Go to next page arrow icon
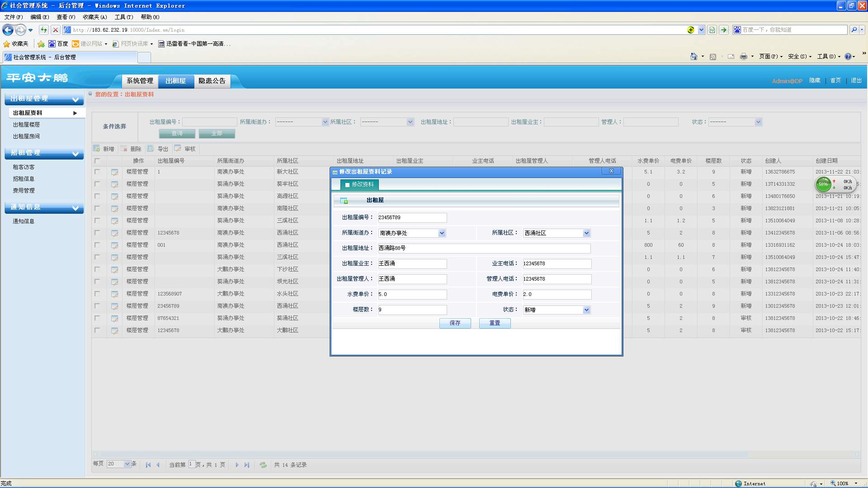This screenshot has width=868, height=488. [237, 465]
